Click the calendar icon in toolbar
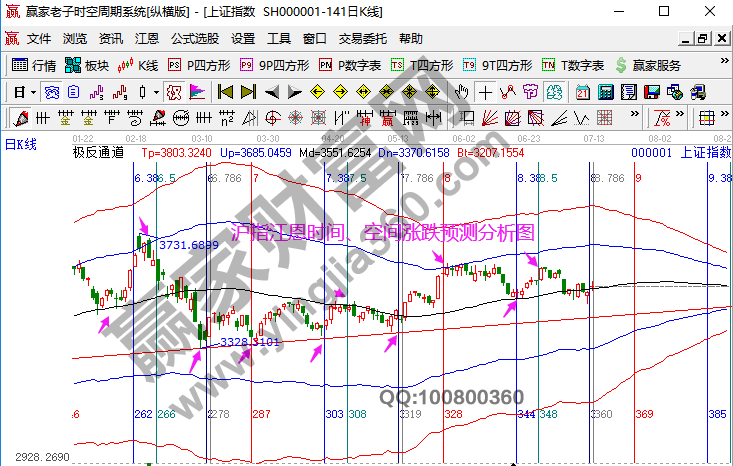The height and width of the screenshot is (466, 733). pyautogui.click(x=583, y=92)
